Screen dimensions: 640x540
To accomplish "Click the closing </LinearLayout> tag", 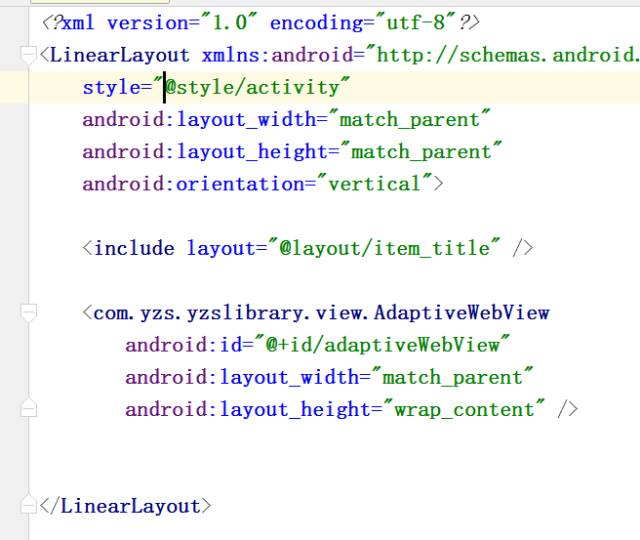I will 125,506.
